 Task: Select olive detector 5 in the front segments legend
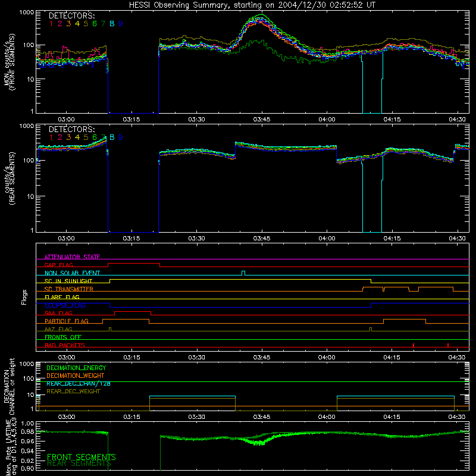point(86,24)
